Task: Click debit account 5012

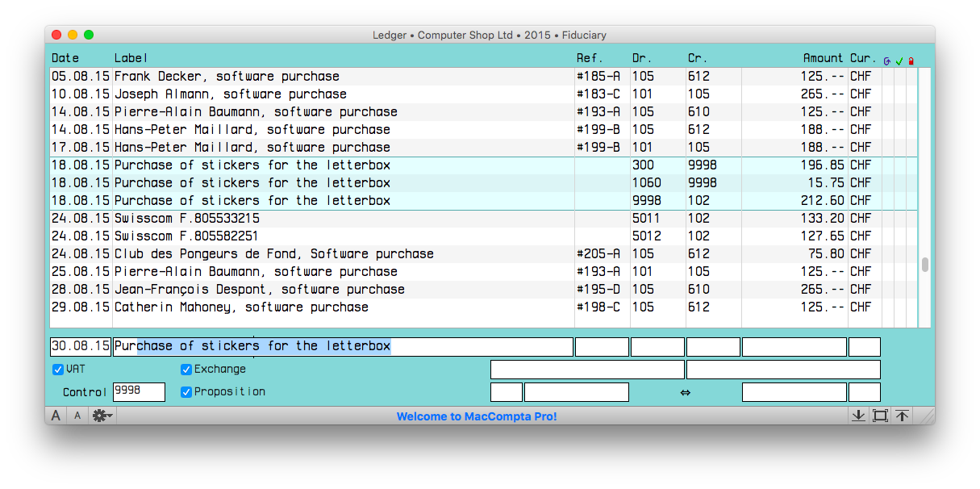Action: click(x=647, y=236)
